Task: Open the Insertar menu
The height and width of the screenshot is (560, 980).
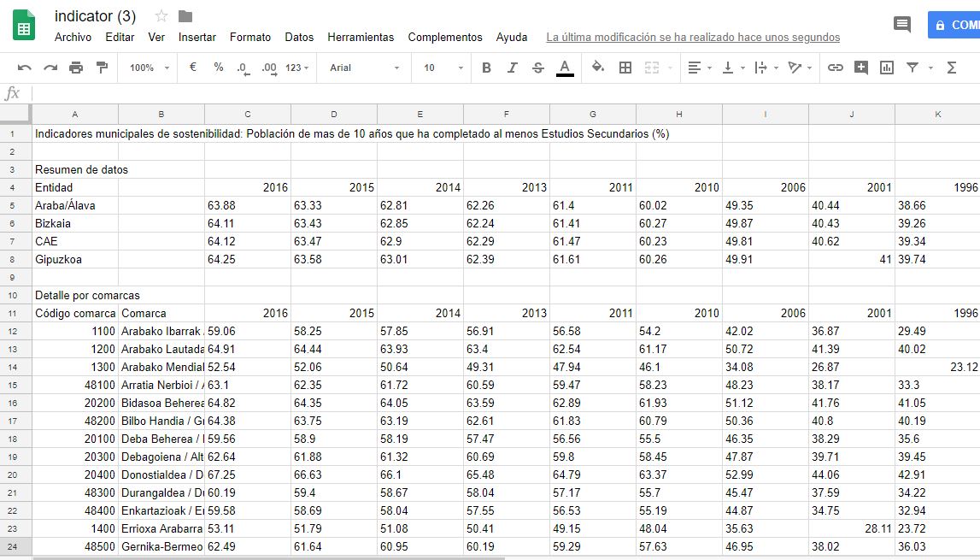Action: pos(197,37)
